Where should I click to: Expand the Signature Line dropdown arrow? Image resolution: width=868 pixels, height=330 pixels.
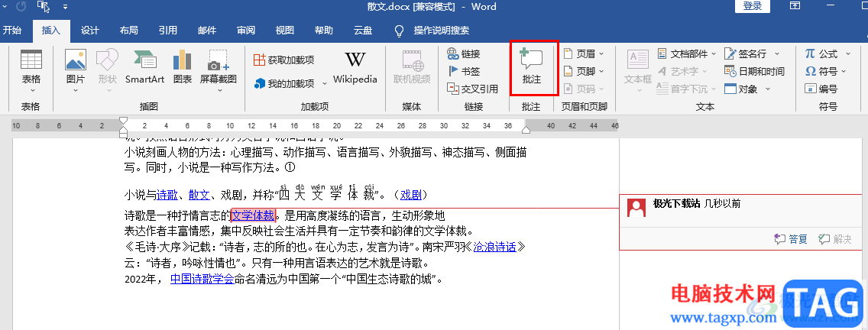tap(776, 53)
